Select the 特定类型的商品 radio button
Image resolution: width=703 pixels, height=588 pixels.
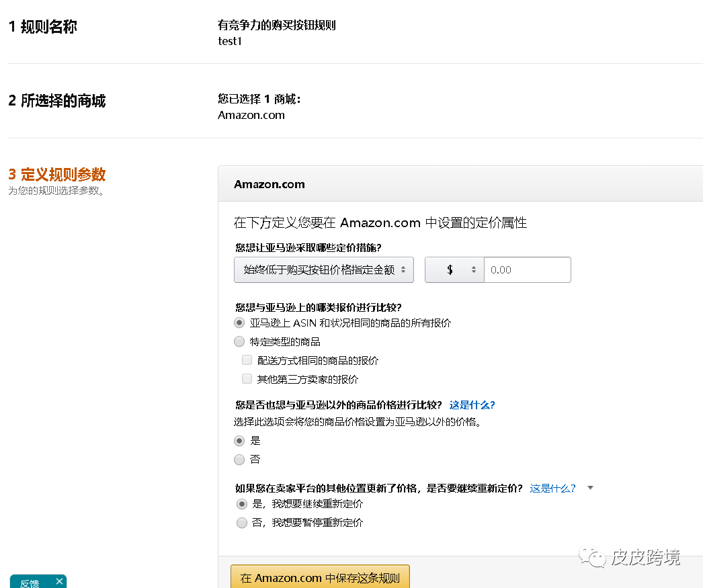(239, 341)
